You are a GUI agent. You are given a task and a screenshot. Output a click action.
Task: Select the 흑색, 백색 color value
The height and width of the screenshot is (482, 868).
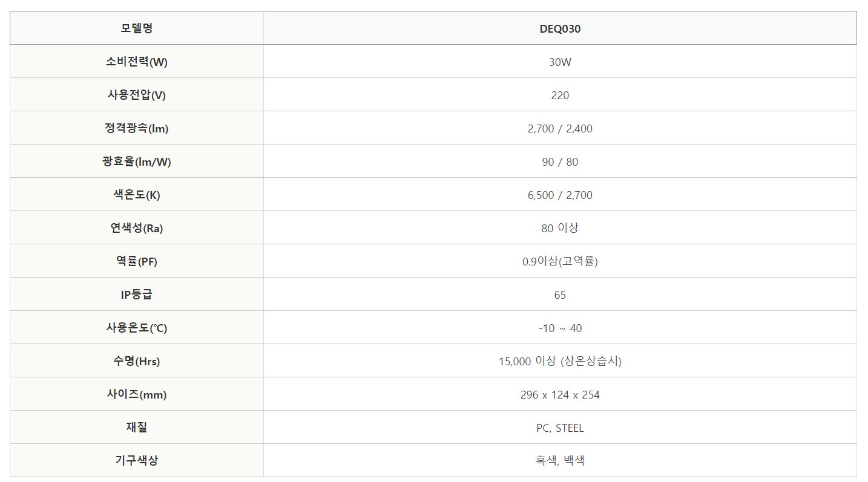[x=560, y=460]
